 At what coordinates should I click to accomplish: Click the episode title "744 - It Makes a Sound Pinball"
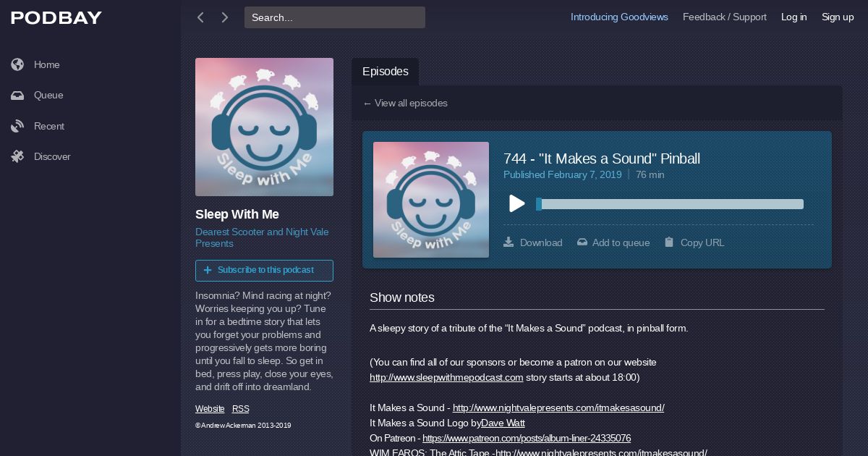tap(602, 159)
